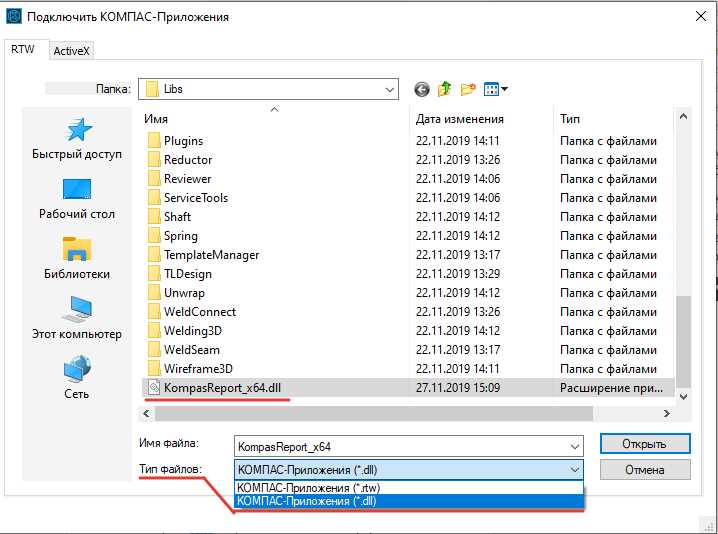Select the row named TemplateManager

(407, 255)
